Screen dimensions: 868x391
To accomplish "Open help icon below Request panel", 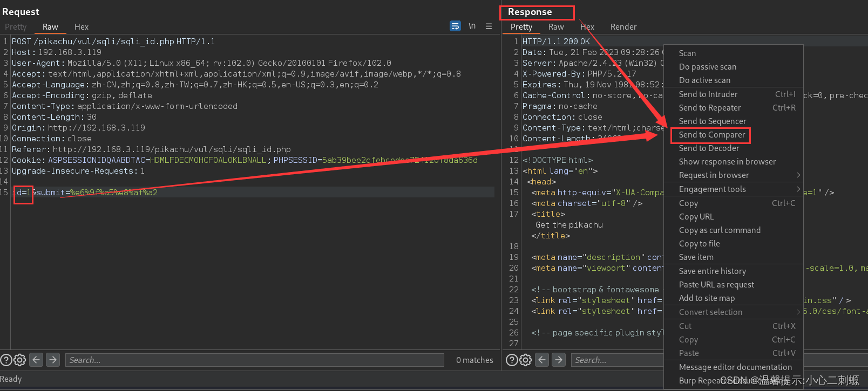I will 6,360.
